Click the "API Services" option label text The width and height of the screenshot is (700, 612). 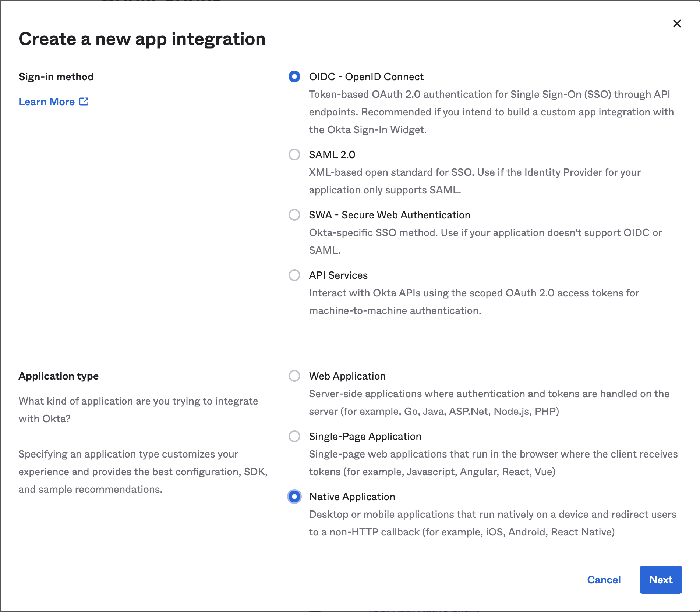[338, 275]
